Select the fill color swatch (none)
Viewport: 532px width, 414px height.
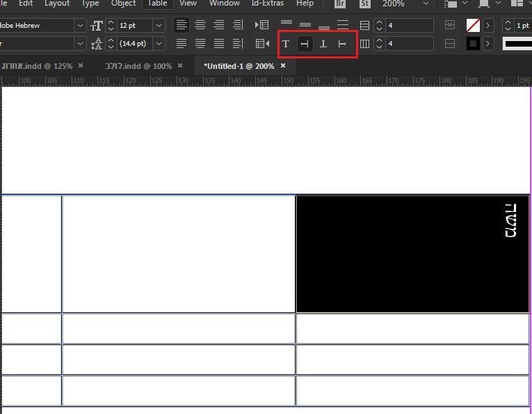pyautogui.click(x=473, y=25)
